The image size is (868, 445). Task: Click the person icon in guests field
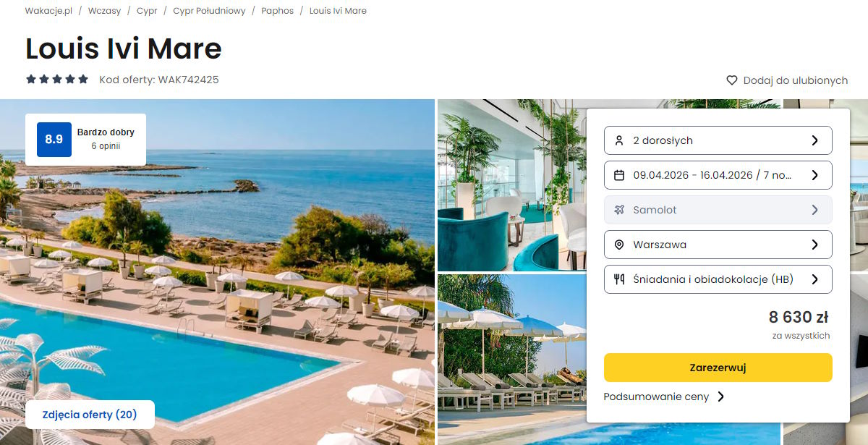[618, 140]
